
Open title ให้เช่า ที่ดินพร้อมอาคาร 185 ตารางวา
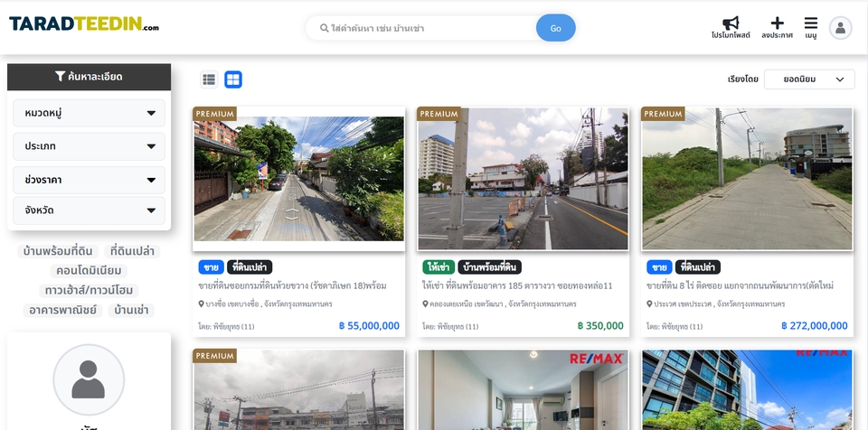(517, 285)
